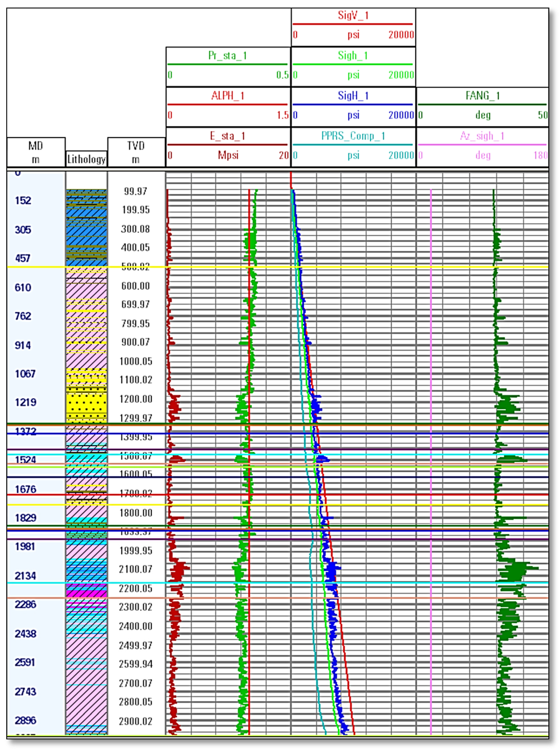Select the SigH_1 blue curve header
The height and width of the screenshot is (749, 560).
353,96
